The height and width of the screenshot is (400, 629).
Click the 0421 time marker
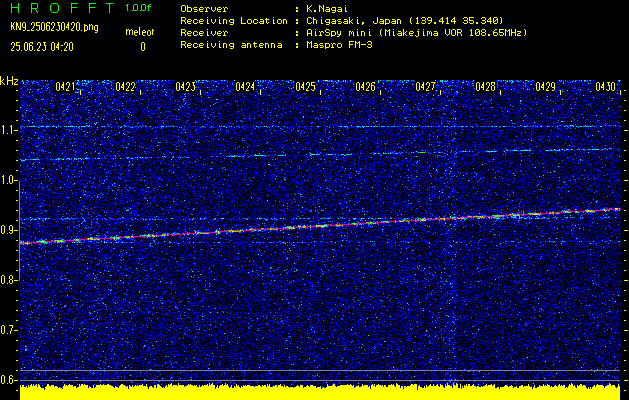click(65, 86)
